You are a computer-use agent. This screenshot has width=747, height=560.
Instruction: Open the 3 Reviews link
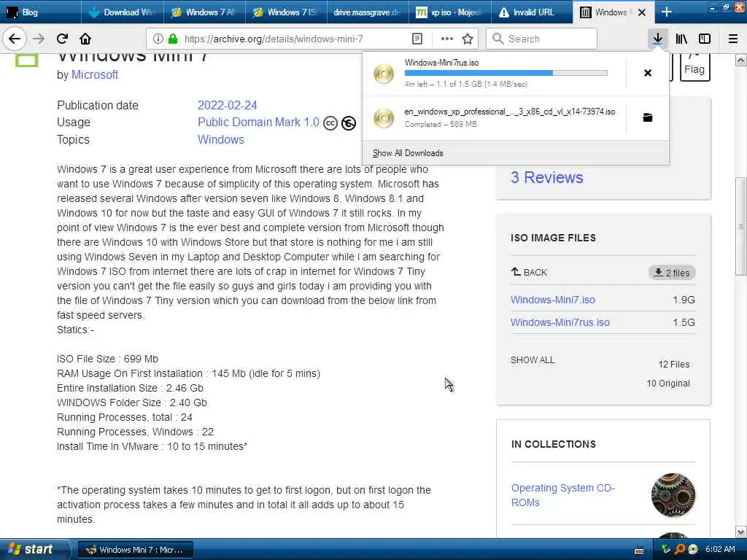point(547,177)
